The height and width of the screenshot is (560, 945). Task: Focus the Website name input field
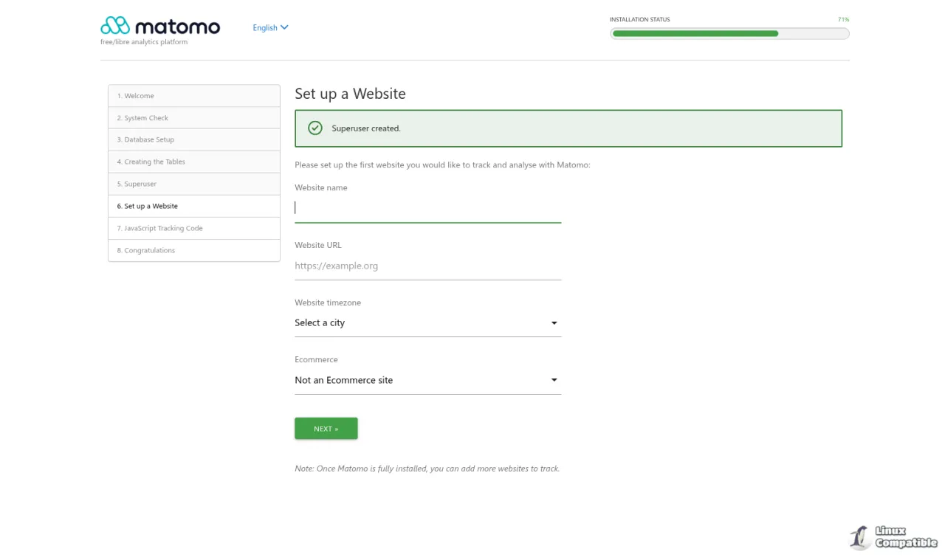[x=428, y=208]
